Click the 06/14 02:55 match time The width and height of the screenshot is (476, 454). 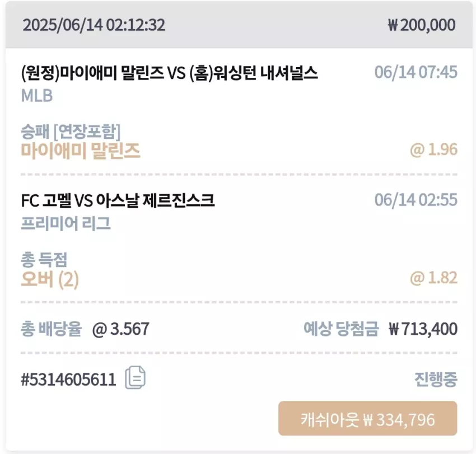[416, 200]
